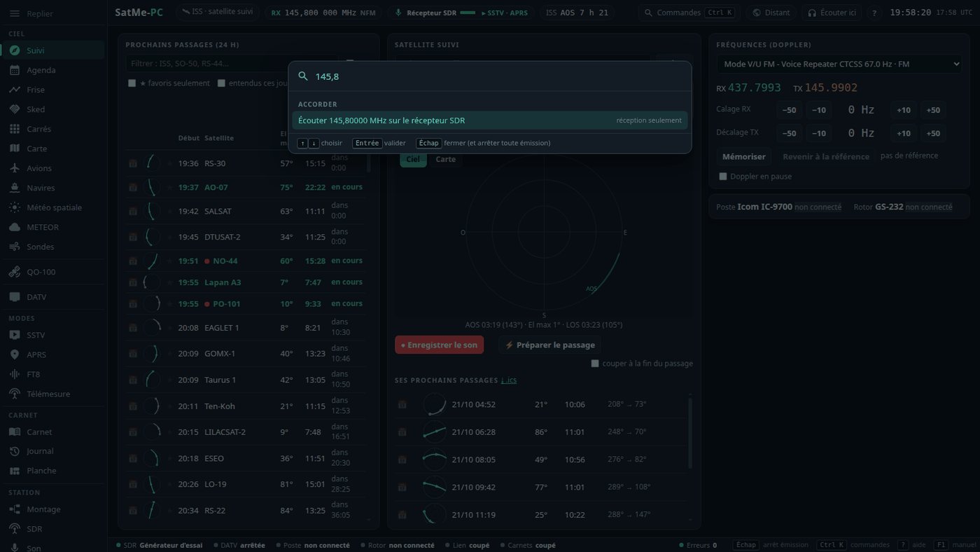
Task: Collapse the sidebar with Replier
Action: (x=53, y=13)
